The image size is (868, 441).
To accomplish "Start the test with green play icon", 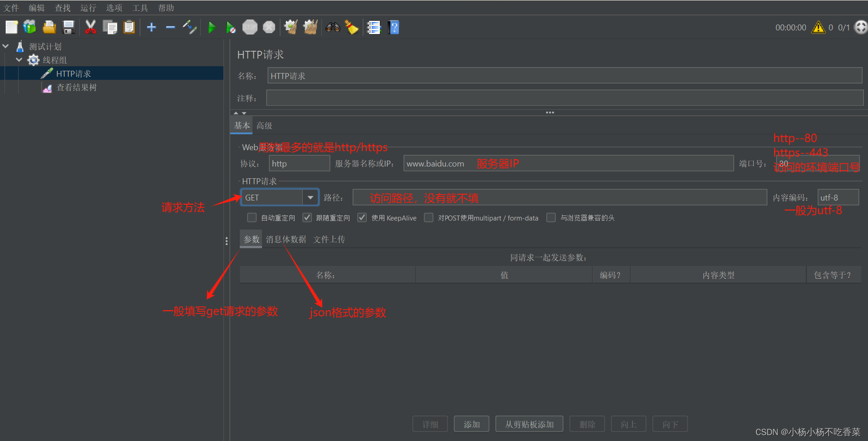I will [212, 27].
